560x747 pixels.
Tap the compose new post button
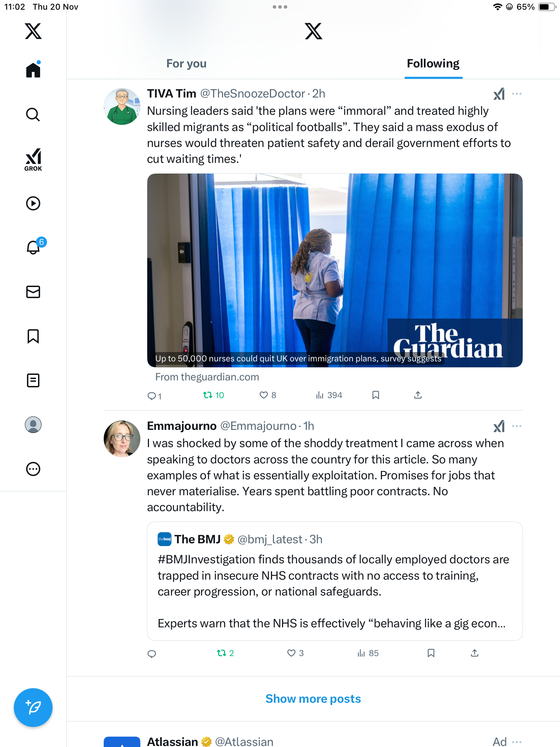pos(33,708)
